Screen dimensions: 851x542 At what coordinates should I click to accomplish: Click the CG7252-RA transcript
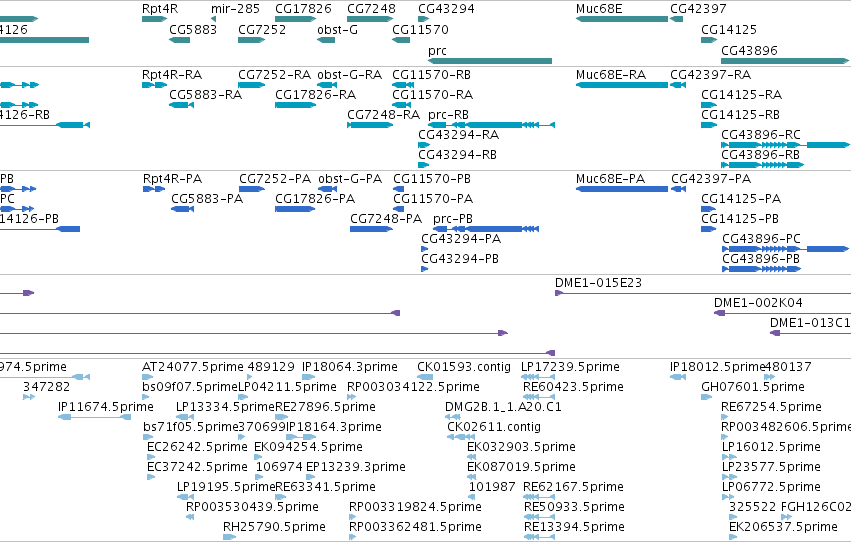click(x=251, y=85)
